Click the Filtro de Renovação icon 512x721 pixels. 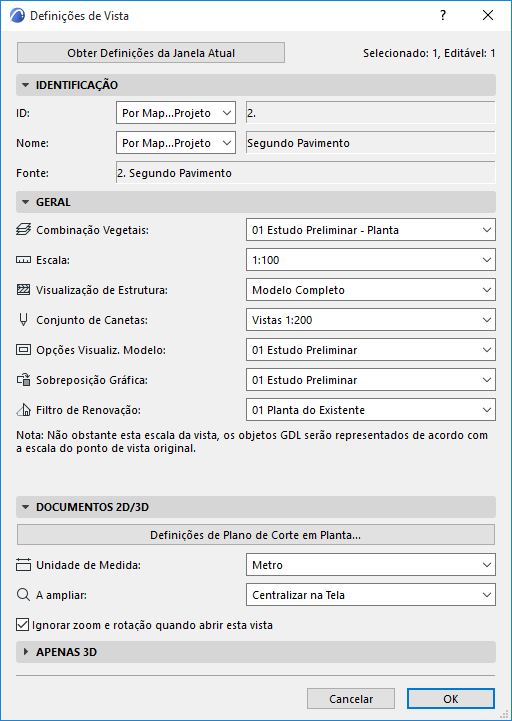(23, 410)
